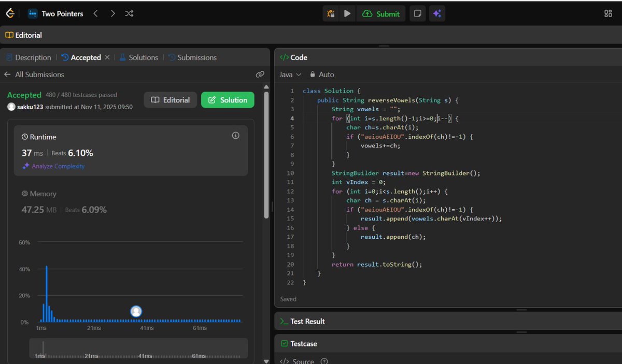Run the code with the play icon
Image resolution: width=622 pixels, height=364 pixels.
(x=347, y=13)
